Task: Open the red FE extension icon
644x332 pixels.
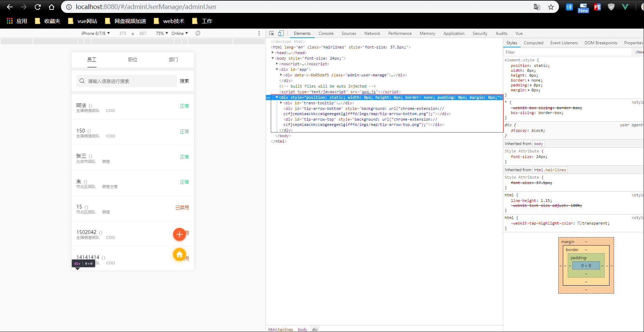Action: (597, 7)
